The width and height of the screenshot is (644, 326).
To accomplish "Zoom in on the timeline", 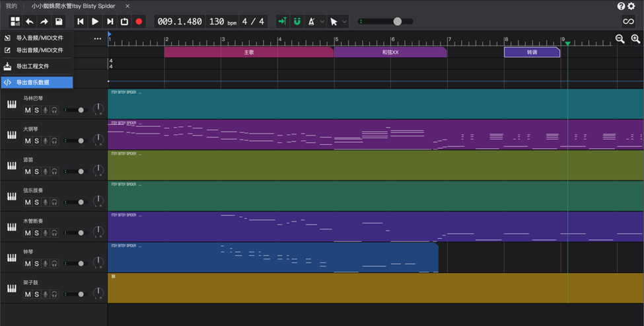I will pos(635,40).
